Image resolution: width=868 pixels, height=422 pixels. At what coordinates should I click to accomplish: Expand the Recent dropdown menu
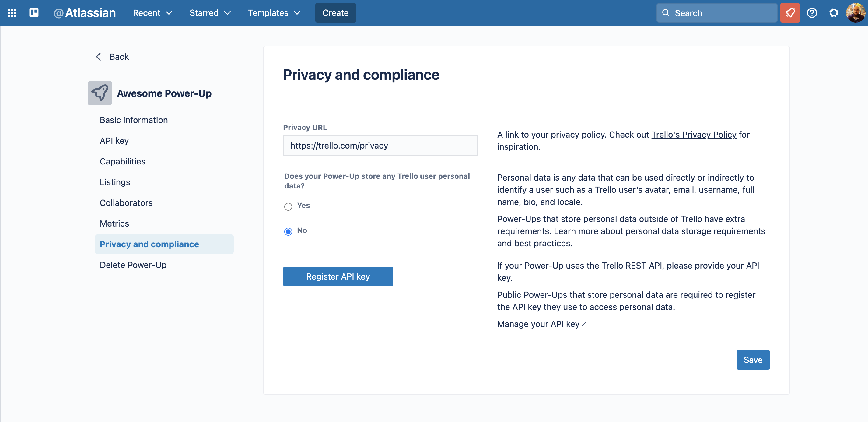point(152,13)
